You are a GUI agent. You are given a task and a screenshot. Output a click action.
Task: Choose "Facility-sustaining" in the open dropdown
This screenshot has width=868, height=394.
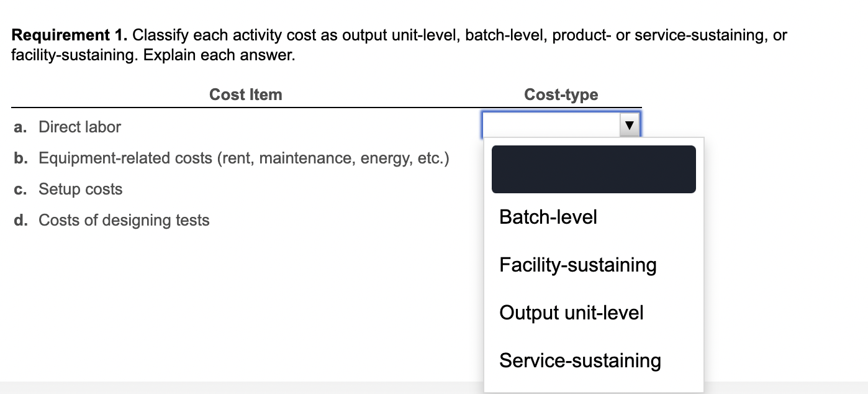pos(577,265)
